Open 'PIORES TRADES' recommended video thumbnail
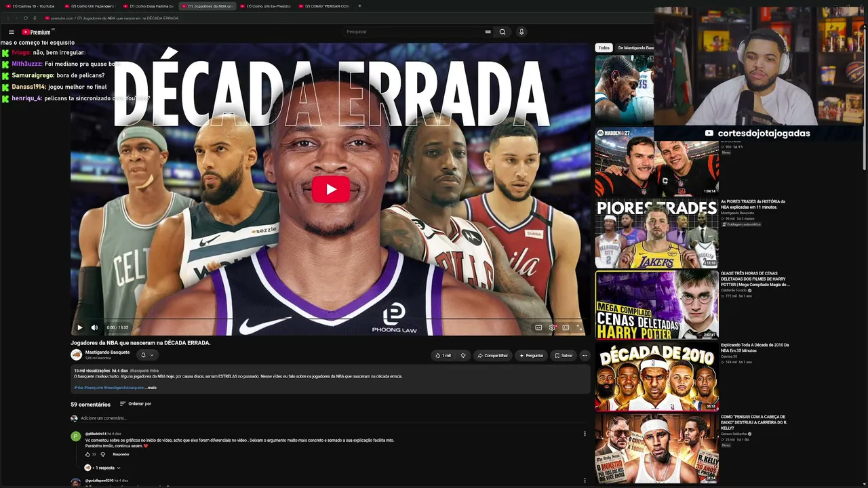Screen dimensions: 868x488 click(x=656, y=234)
